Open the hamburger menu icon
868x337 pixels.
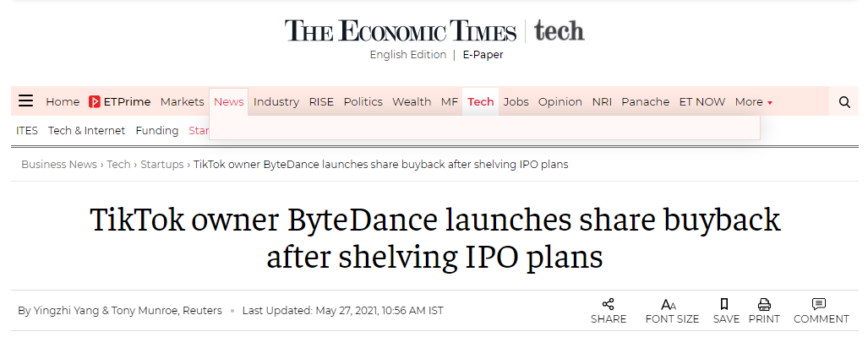(25, 101)
